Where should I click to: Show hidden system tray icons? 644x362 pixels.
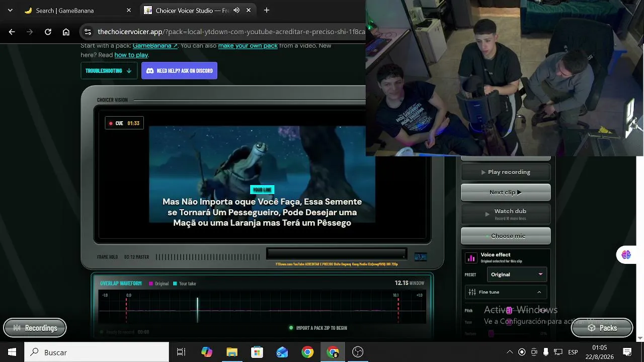pos(510,352)
